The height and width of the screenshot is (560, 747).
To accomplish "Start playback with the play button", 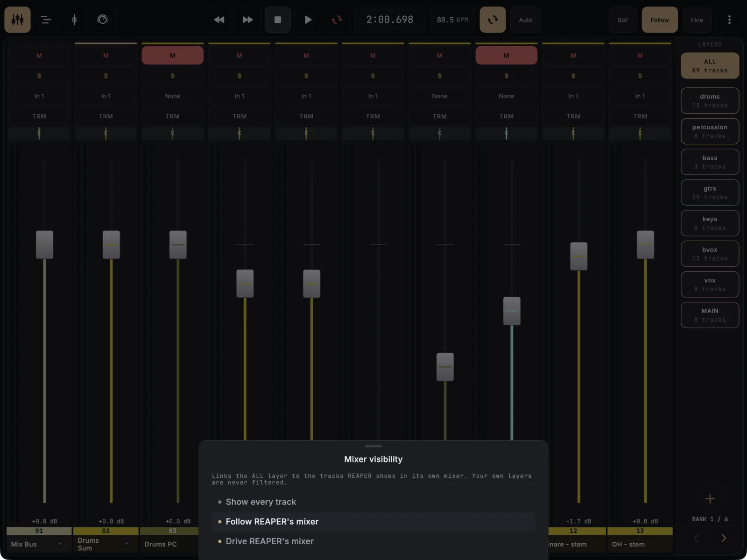I will point(308,20).
